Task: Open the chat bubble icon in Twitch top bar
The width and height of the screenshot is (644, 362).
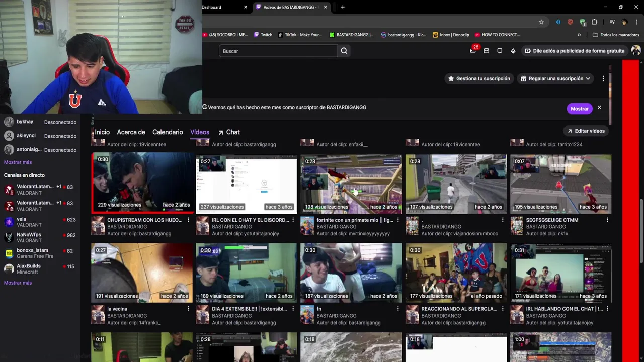Action: click(500, 51)
